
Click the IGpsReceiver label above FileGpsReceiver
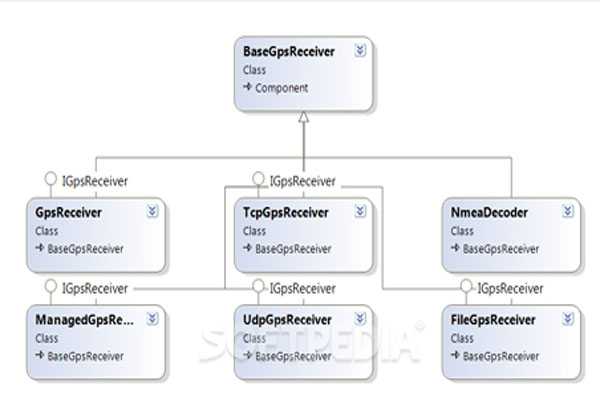click(510, 288)
